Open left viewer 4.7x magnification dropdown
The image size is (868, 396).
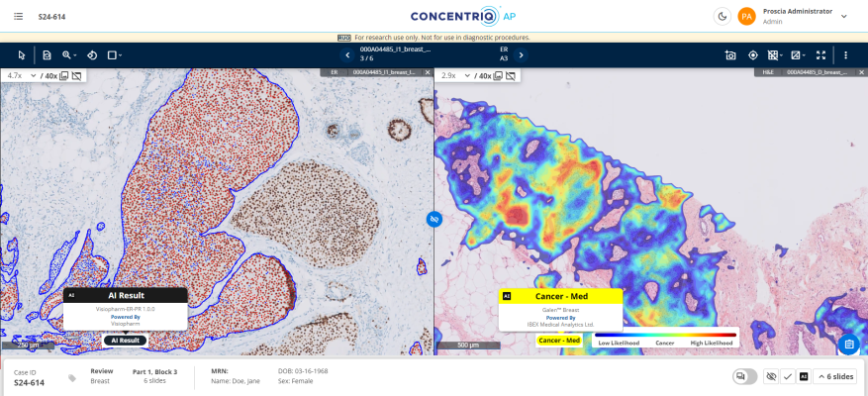coord(20,75)
